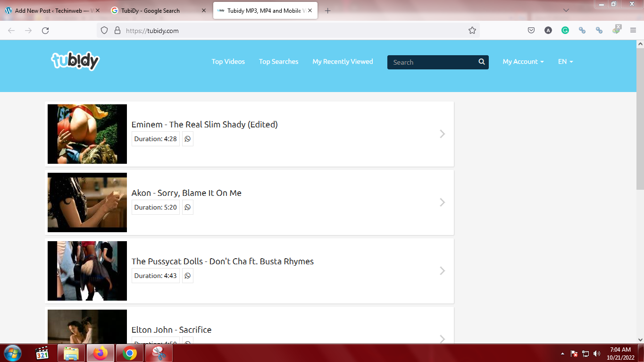Click the network tray icon
This screenshot has width=644, height=362.
tap(585, 354)
